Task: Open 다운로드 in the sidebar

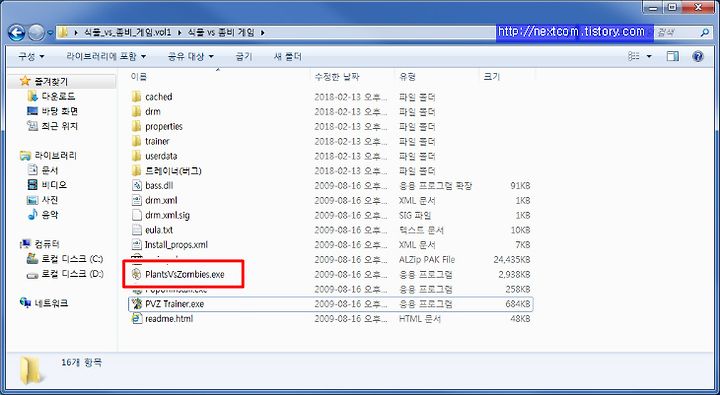Action: (58, 96)
